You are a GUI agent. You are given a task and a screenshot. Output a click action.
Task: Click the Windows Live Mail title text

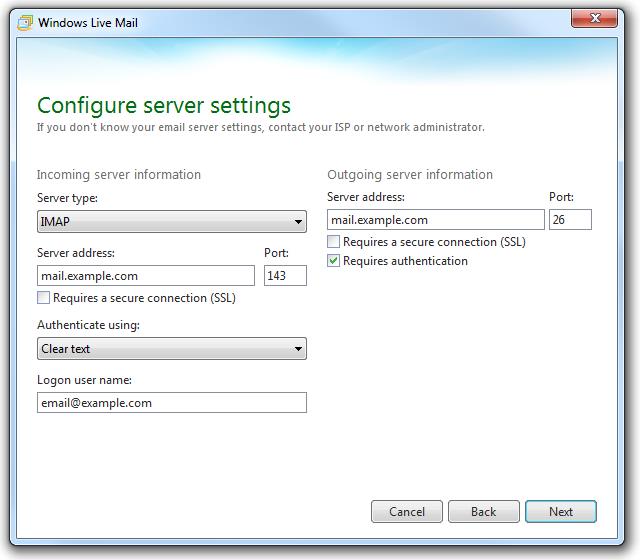pos(89,22)
